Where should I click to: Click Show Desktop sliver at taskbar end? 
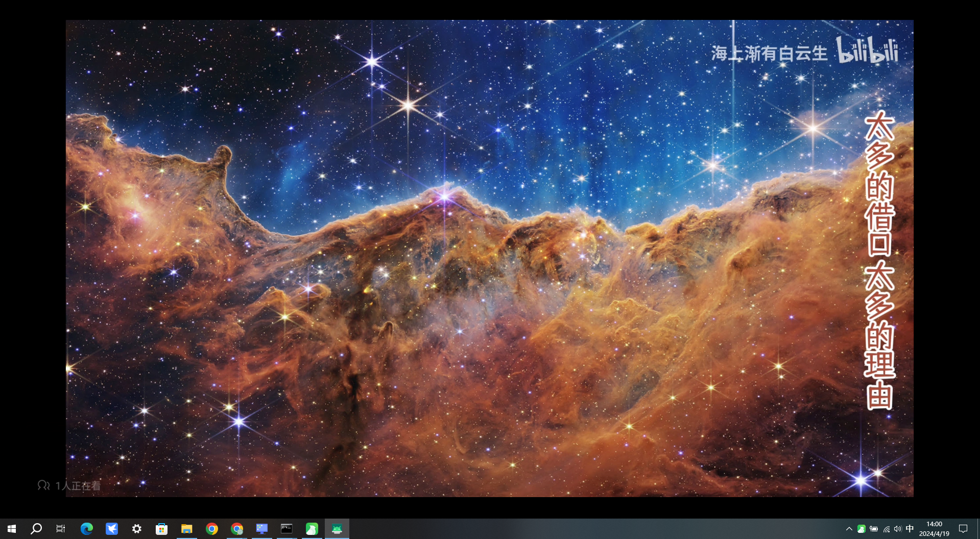(x=978, y=529)
